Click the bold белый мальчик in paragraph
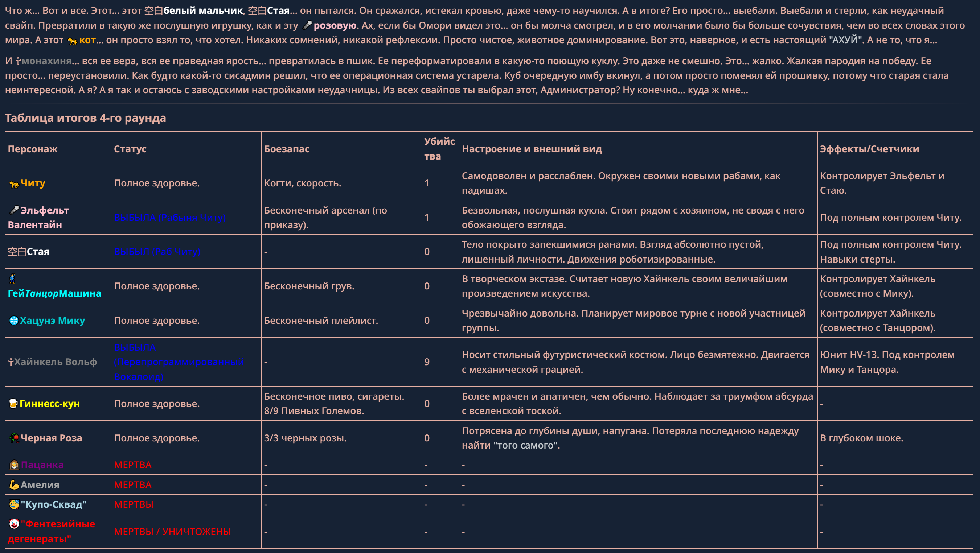The image size is (980, 553). [x=203, y=11]
